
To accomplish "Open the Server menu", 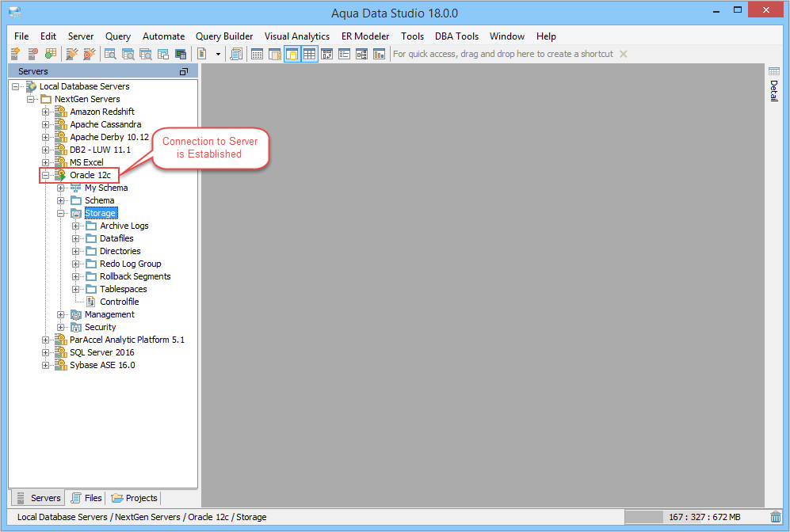I will tap(81, 36).
